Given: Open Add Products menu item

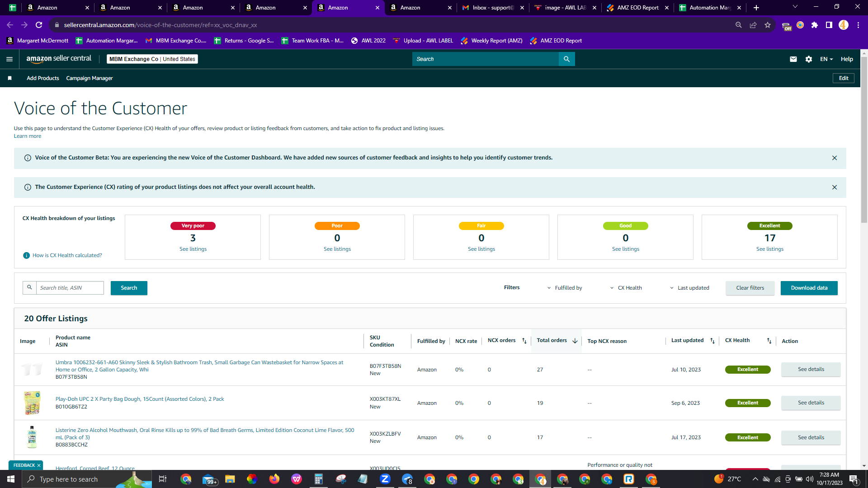Looking at the screenshot, I should pos(43,78).
